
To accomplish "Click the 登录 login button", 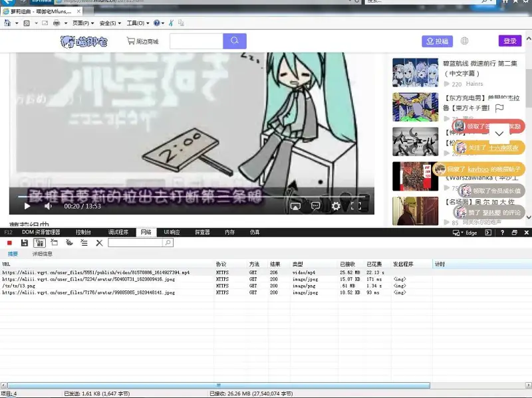I will (x=510, y=41).
